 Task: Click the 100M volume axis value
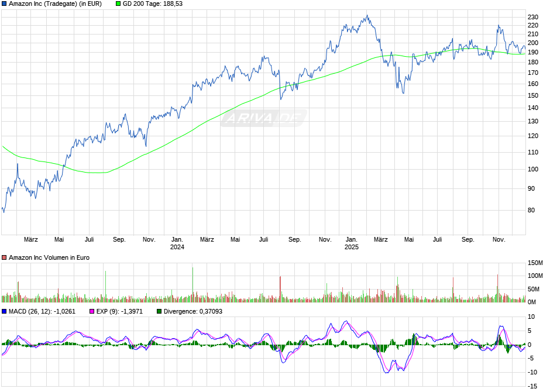[x=535, y=276]
